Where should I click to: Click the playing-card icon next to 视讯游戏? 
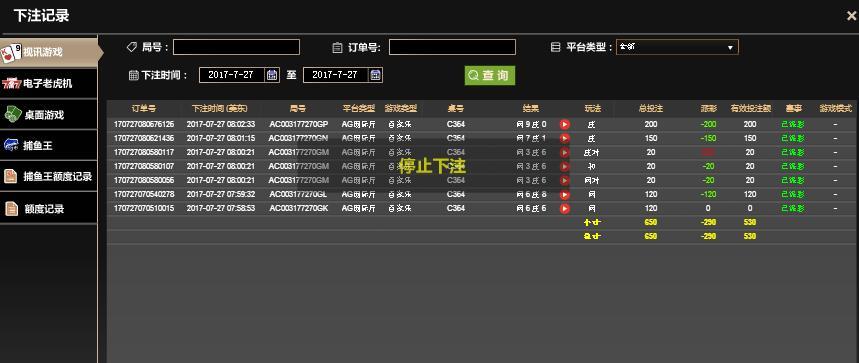[x=12, y=52]
